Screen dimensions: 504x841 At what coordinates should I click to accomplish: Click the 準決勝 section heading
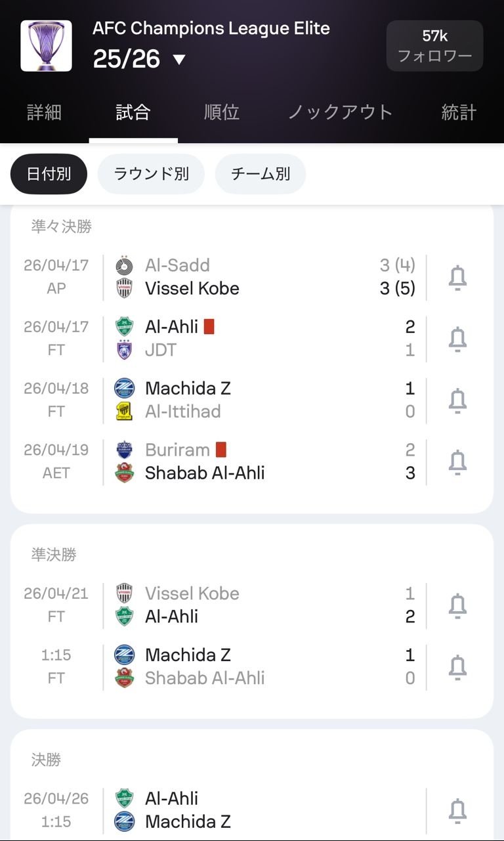pos(54,555)
